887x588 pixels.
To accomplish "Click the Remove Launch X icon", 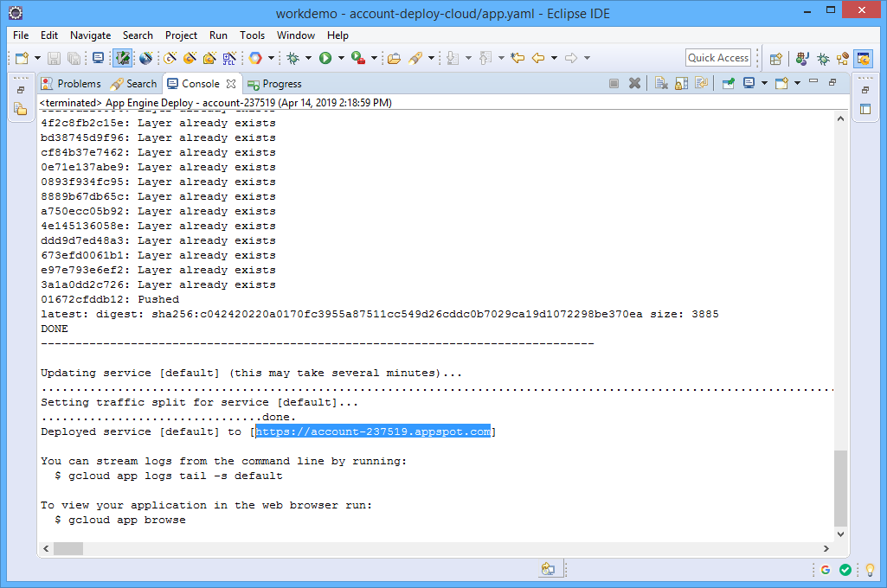I will [x=634, y=84].
